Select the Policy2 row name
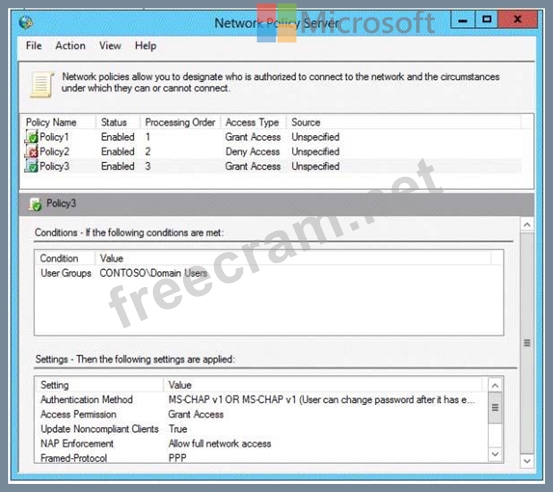553x492 pixels. (x=54, y=152)
